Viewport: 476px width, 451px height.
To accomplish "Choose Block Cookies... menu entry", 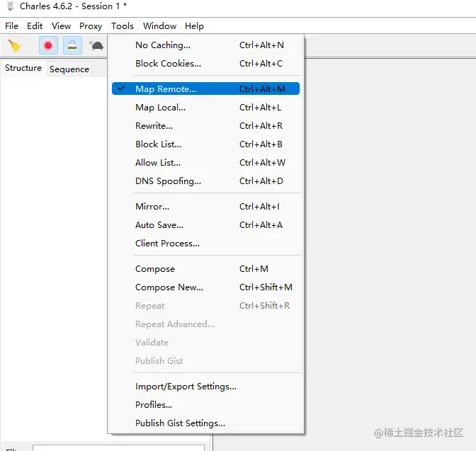I will click(206, 64).
